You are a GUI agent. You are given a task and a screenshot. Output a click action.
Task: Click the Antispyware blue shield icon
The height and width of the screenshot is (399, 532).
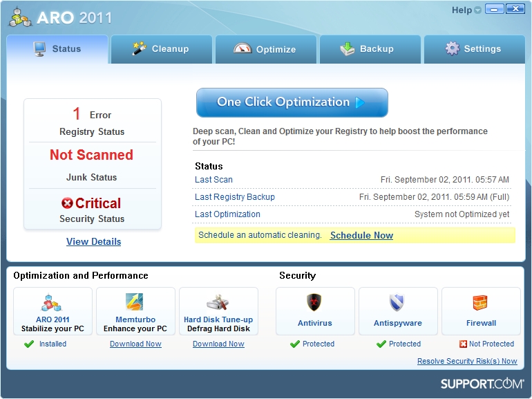[x=397, y=302]
